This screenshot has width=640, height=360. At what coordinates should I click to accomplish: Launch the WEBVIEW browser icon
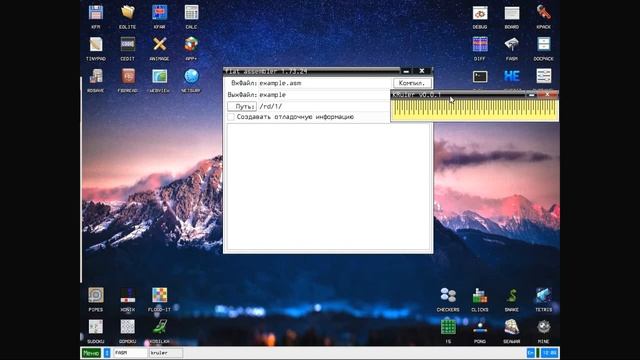tap(159, 76)
